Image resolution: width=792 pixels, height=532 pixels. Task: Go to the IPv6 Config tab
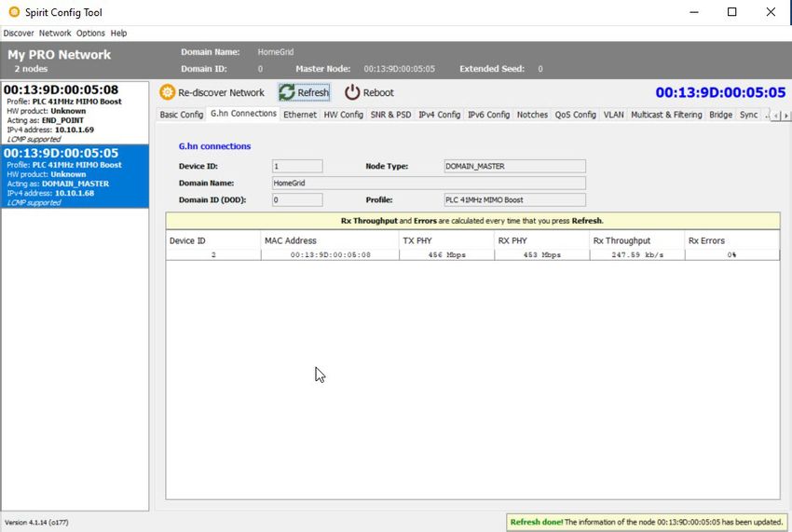click(x=488, y=115)
